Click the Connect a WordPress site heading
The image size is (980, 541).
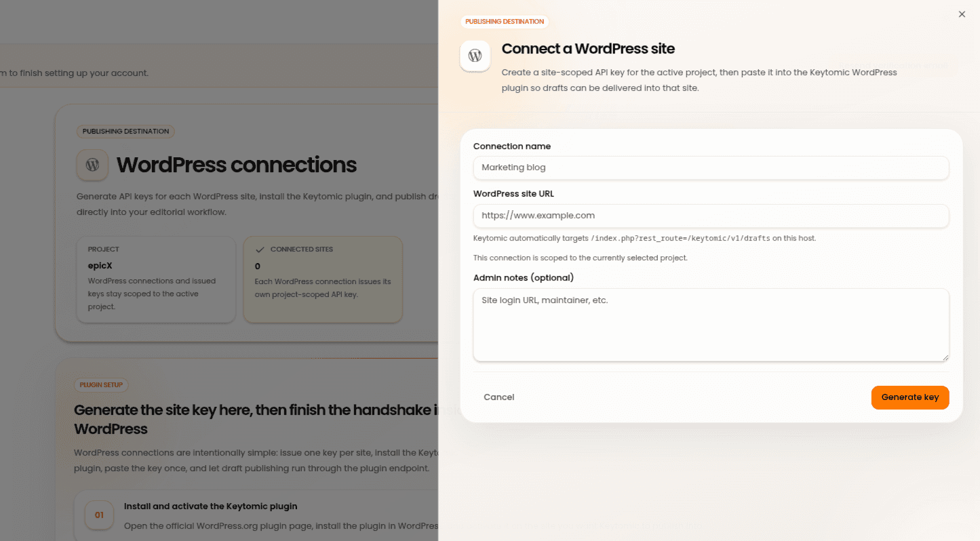[588, 49]
